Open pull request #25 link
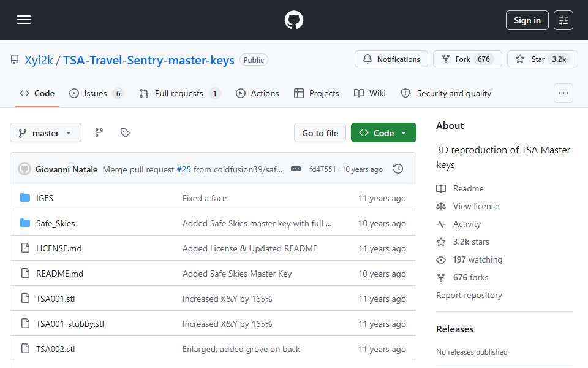This screenshot has height=368, width=588. tap(184, 169)
